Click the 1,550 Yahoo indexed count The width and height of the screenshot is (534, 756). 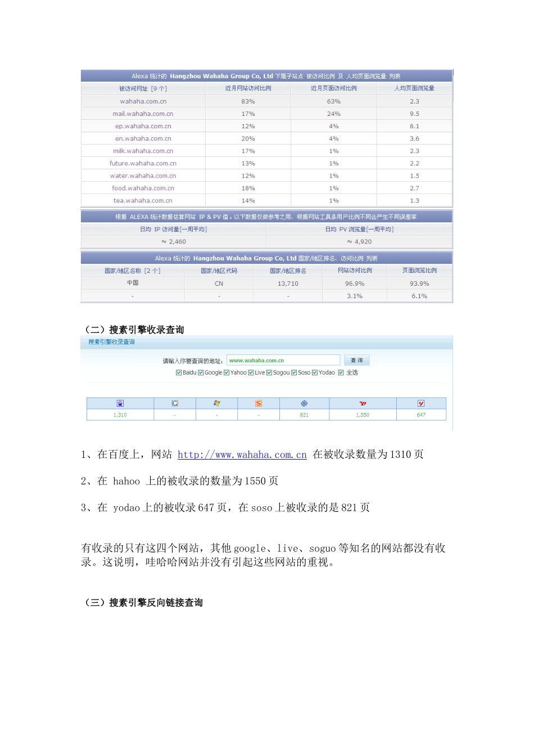pyautogui.click(x=363, y=415)
